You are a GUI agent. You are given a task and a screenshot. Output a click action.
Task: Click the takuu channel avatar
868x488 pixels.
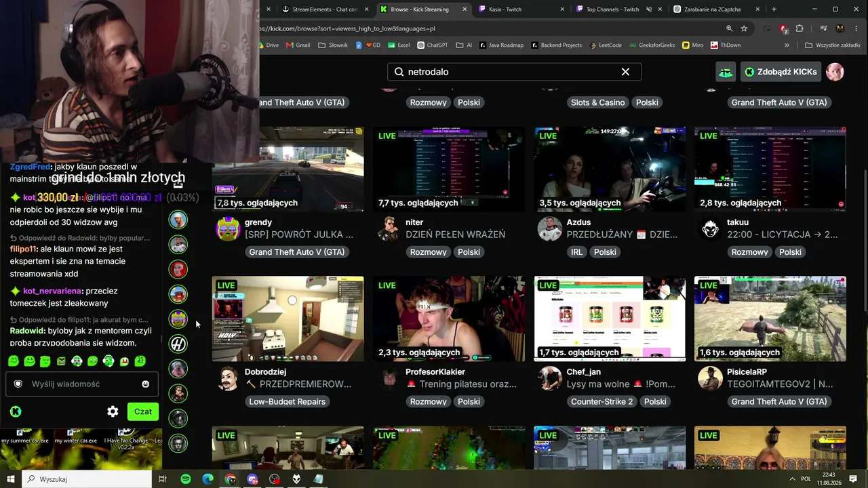(x=711, y=229)
